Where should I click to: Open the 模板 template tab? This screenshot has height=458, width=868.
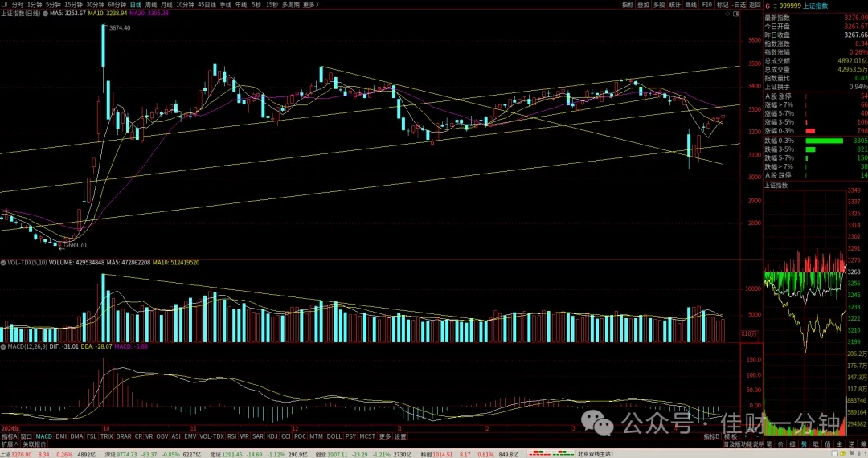click(x=731, y=436)
